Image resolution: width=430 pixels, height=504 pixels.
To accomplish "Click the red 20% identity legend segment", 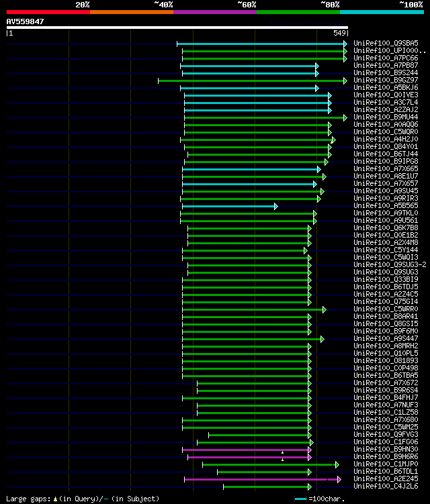I will click(48, 12).
